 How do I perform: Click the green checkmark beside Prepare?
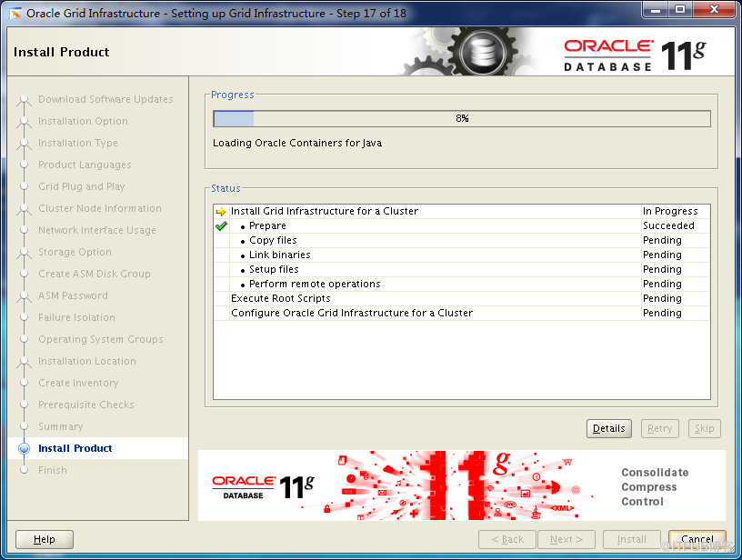(221, 226)
